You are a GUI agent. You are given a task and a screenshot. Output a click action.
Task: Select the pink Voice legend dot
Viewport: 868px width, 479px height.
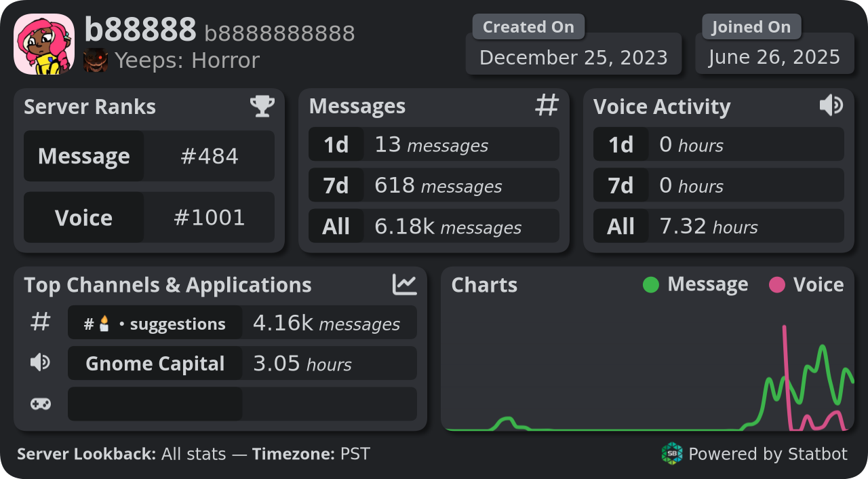click(x=777, y=285)
